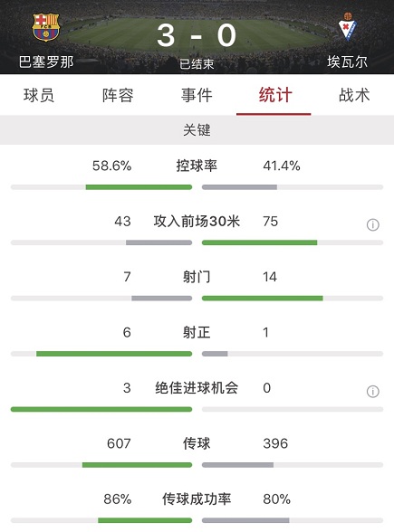Tap the 埃瓦尔 team name
This screenshot has height=532, width=394.
[x=347, y=62]
